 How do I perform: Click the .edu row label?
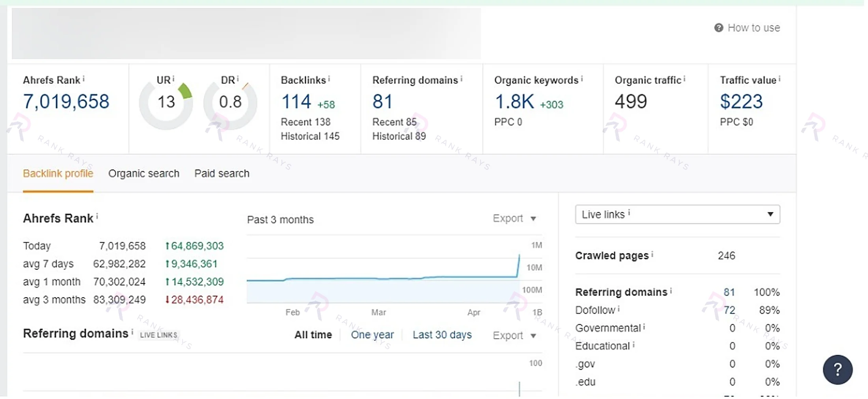[x=585, y=382]
